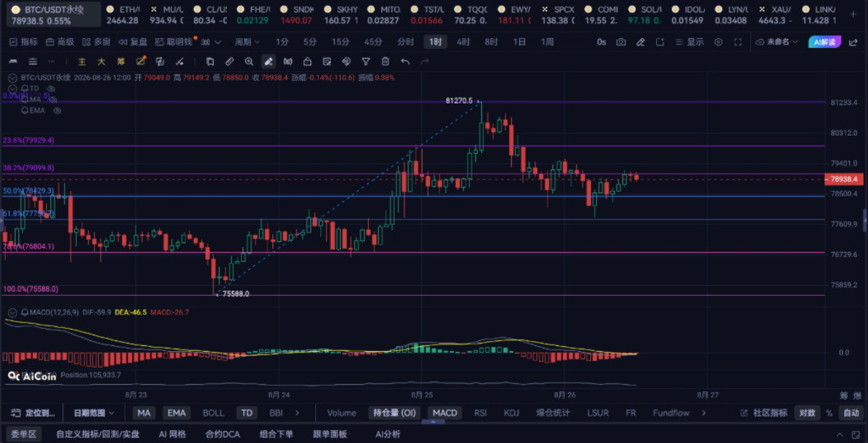Click the share icon at top right
Image resolution: width=868 pixels, height=443 pixels.
tap(853, 42)
